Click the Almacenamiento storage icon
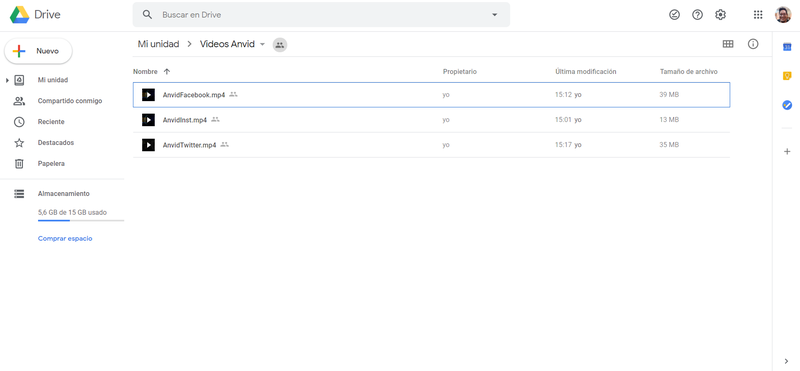 coord(19,194)
